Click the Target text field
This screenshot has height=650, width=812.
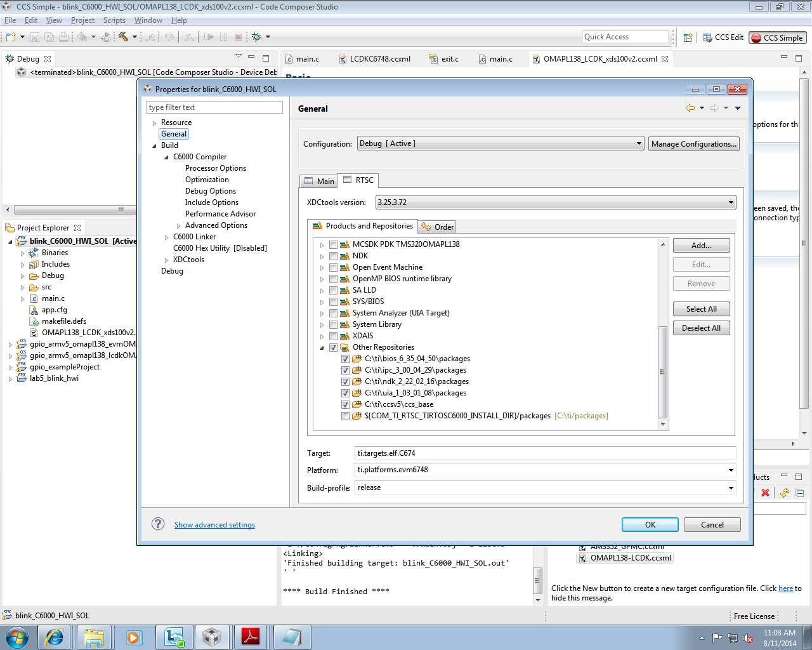coord(545,453)
